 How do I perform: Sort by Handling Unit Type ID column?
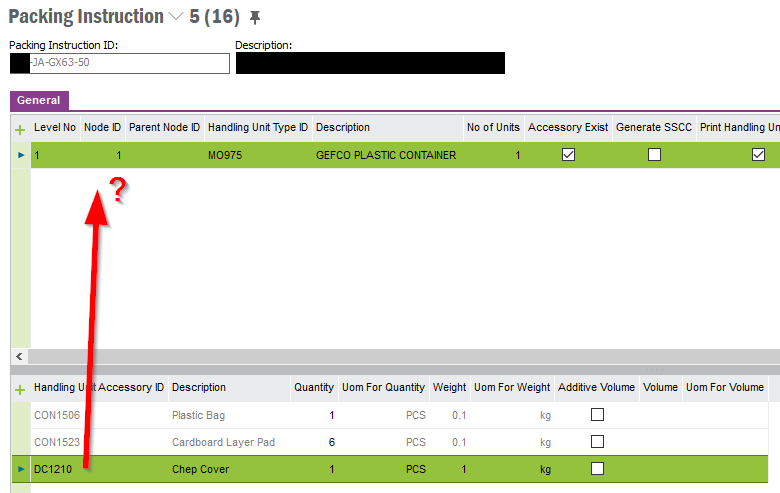258,127
